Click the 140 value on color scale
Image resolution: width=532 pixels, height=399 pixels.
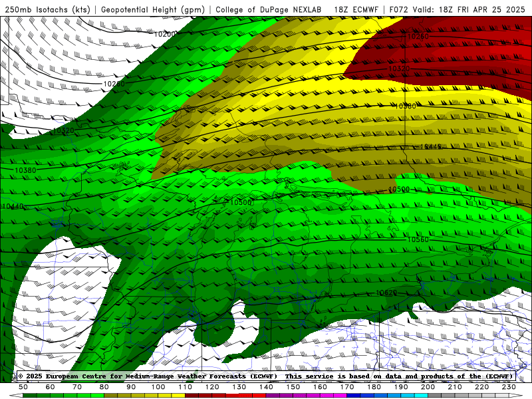(266, 387)
